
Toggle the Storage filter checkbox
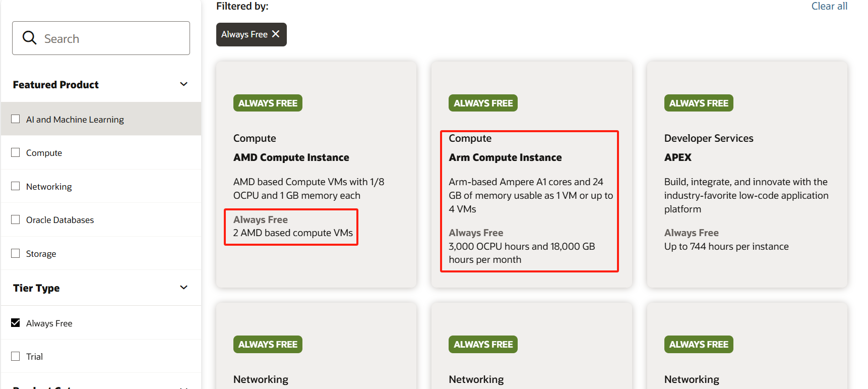16,253
